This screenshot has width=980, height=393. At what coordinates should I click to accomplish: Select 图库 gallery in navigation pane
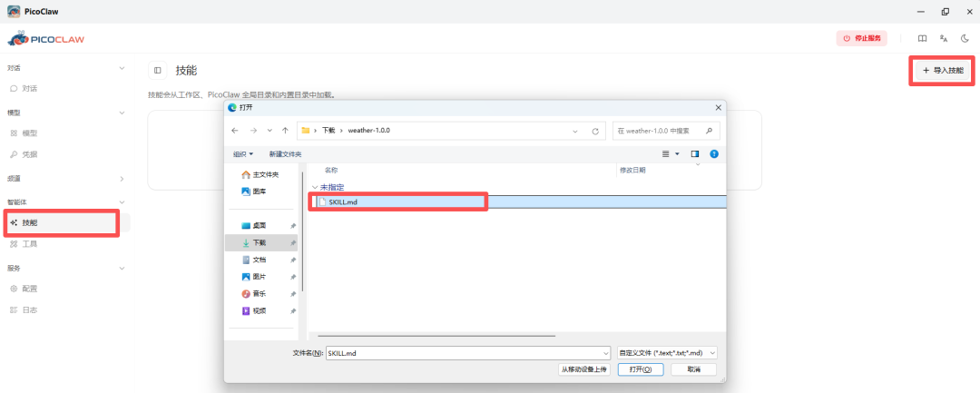pos(254,192)
